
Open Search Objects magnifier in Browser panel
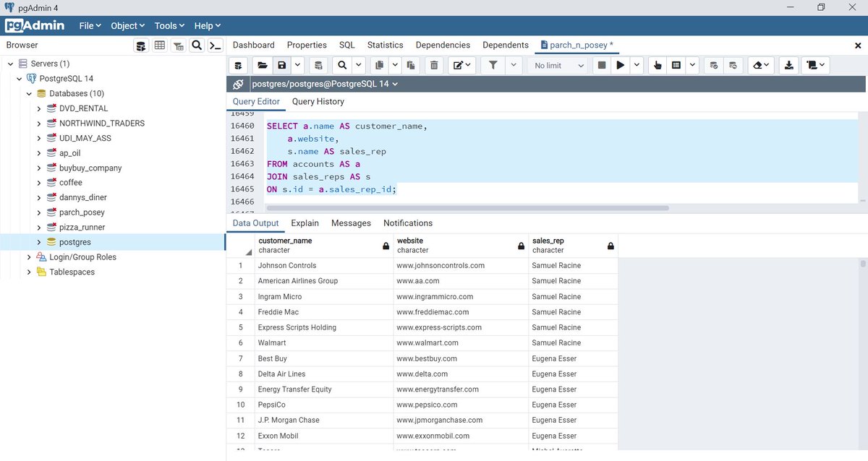(x=197, y=46)
